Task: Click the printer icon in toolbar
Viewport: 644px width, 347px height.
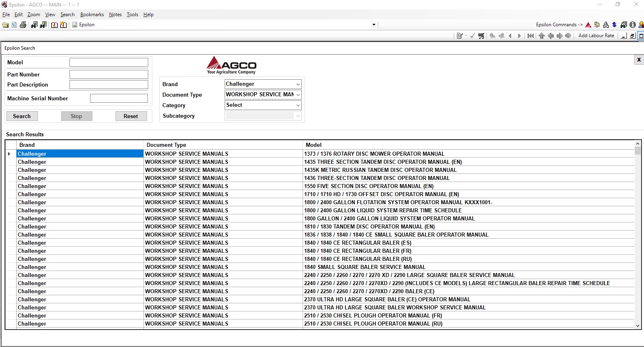Action: point(23,25)
